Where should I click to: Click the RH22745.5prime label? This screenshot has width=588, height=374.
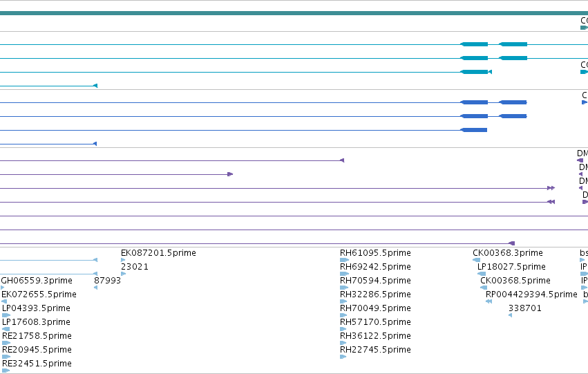pyautogui.click(x=375, y=350)
